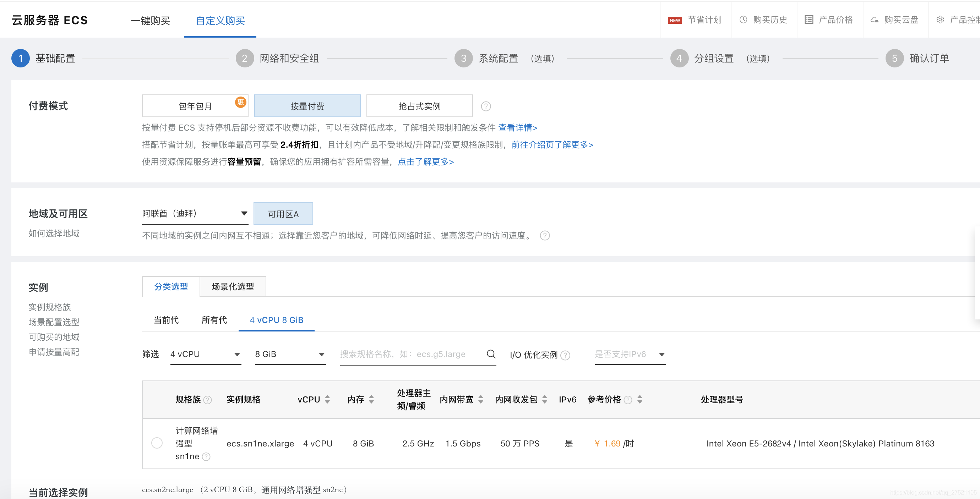Click 规格族 column help icon
980x499 pixels.
207,400
